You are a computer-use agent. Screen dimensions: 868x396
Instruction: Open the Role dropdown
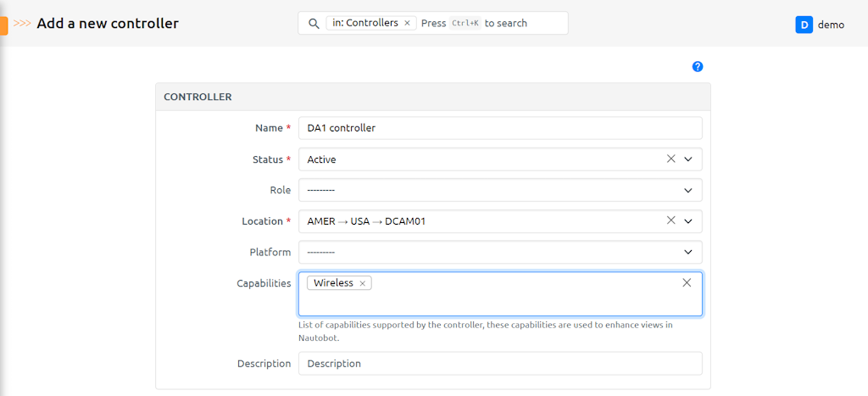pos(500,190)
